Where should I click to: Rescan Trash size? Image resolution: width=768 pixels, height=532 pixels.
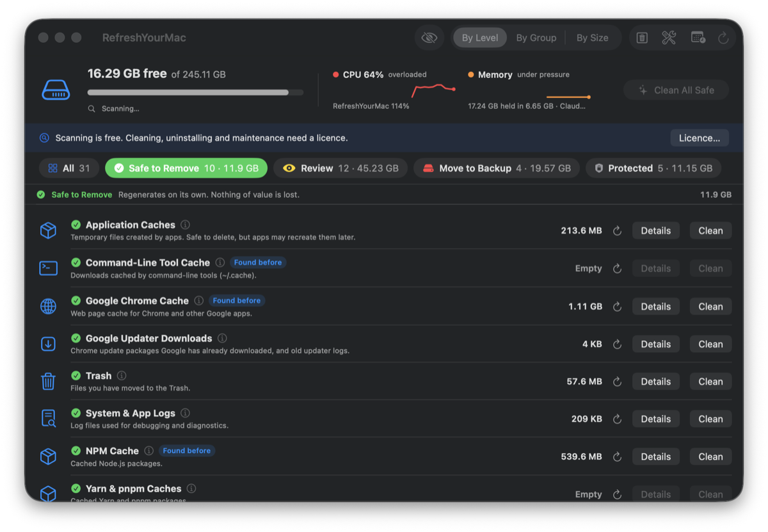coord(617,382)
